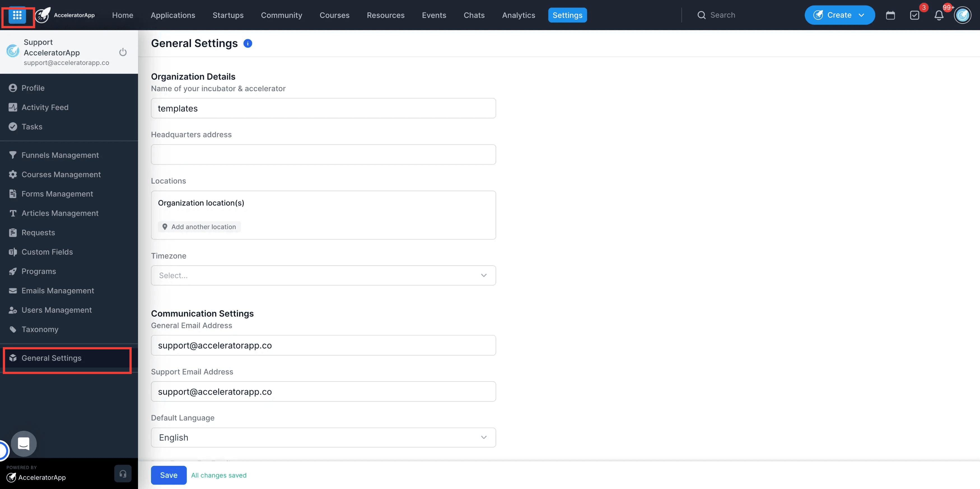
Task: Click the Emails Management envelope icon
Action: point(13,291)
